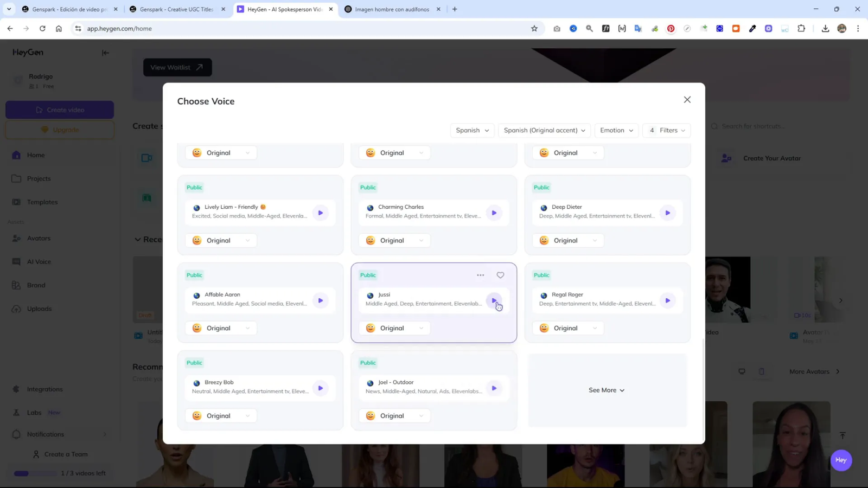Close the Choose Voice dialog
This screenshot has width=868, height=488.
[687, 100]
